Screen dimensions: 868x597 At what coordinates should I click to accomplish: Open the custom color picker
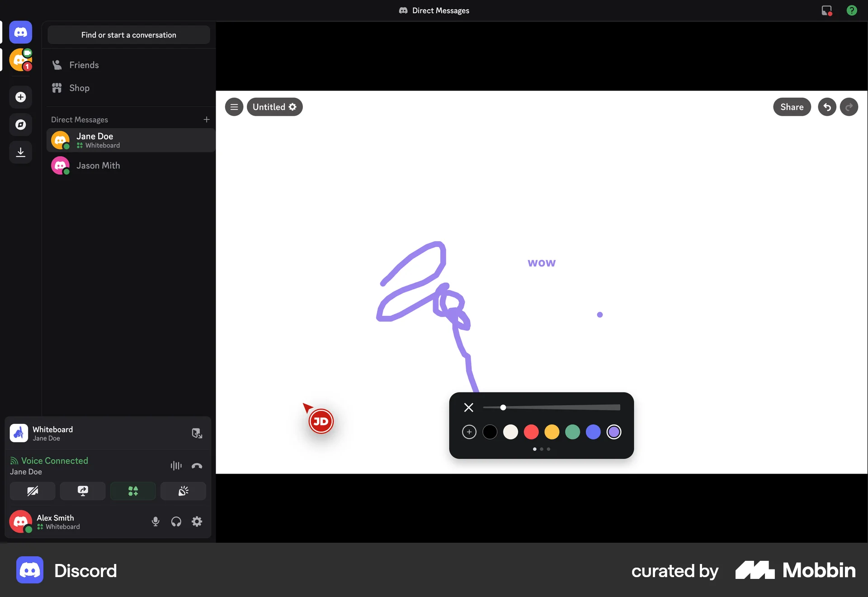[469, 432]
